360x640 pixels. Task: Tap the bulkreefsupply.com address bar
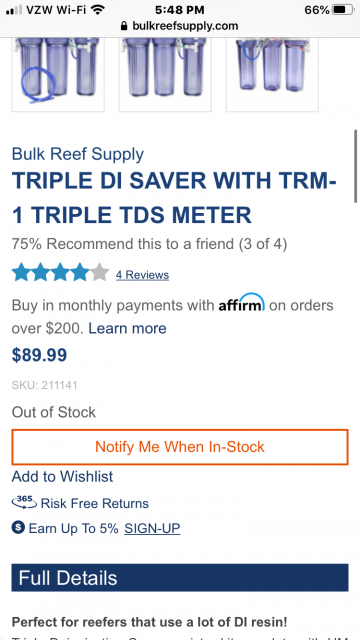click(180, 26)
